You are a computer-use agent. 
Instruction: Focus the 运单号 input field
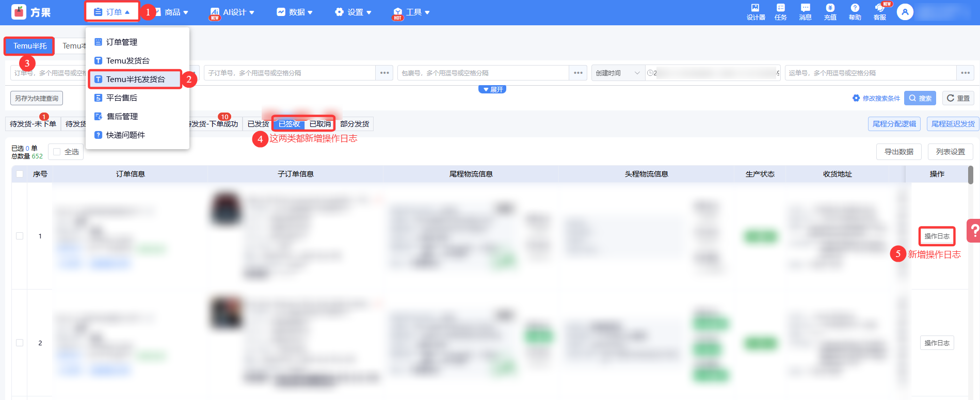click(x=870, y=73)
